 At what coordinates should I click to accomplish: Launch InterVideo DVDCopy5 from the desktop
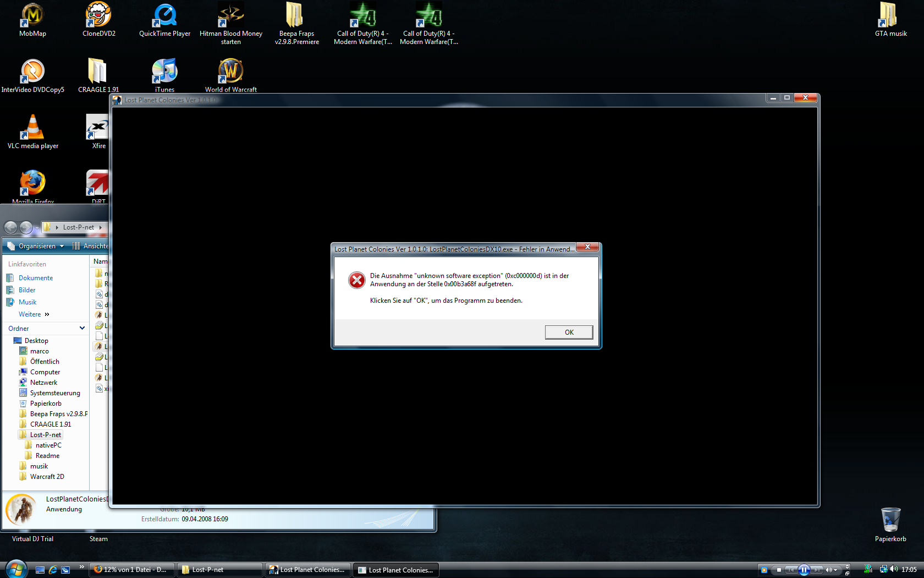pyautogui.click(x=32, y=76)
